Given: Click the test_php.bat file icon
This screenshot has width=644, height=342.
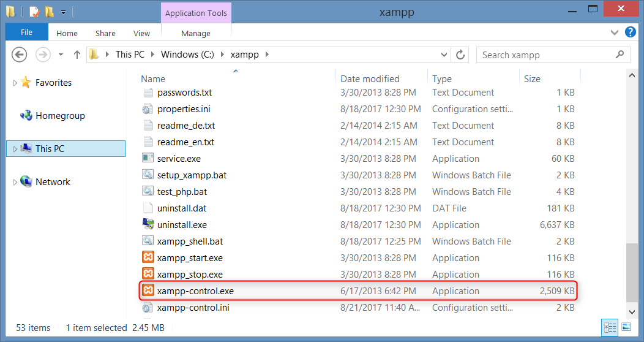Looking at the screenshot, I should pos(148,191).
